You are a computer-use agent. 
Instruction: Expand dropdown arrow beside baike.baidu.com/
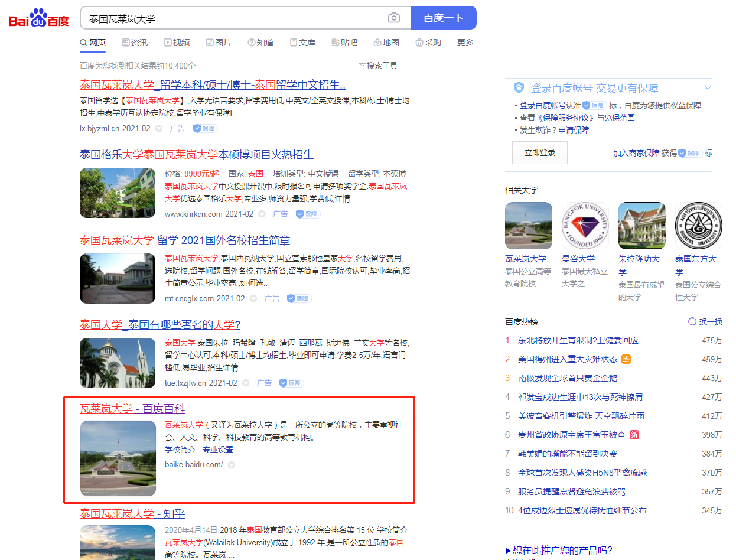(232, 465)
